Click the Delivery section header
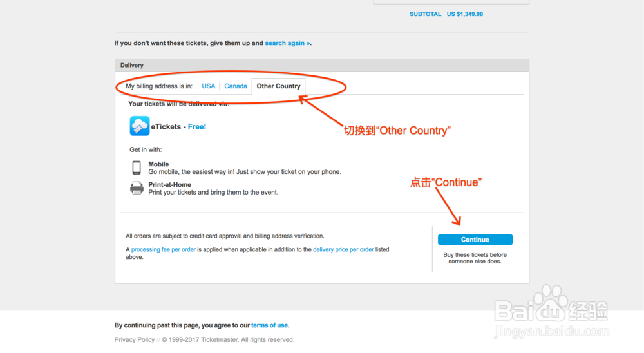644x353 pixels. point(322,65)
